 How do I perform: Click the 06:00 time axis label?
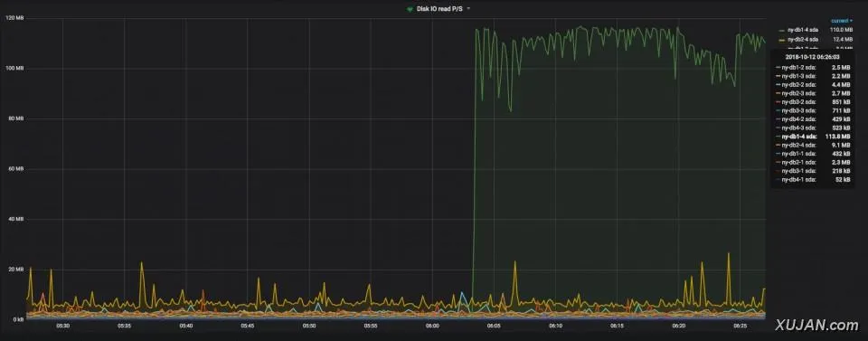pyautogui.click(x=432, y=326)
